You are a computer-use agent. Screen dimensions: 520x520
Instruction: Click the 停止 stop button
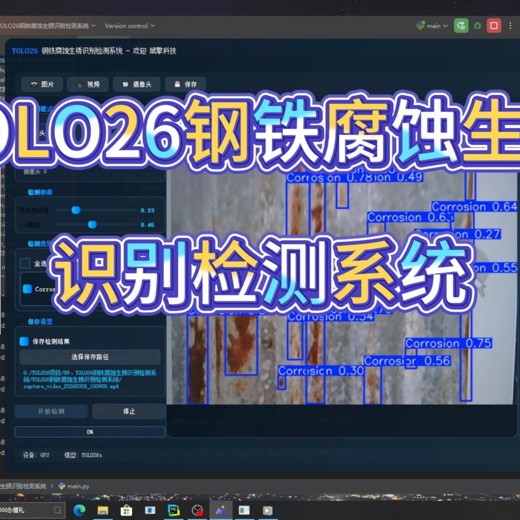point(129,411)
